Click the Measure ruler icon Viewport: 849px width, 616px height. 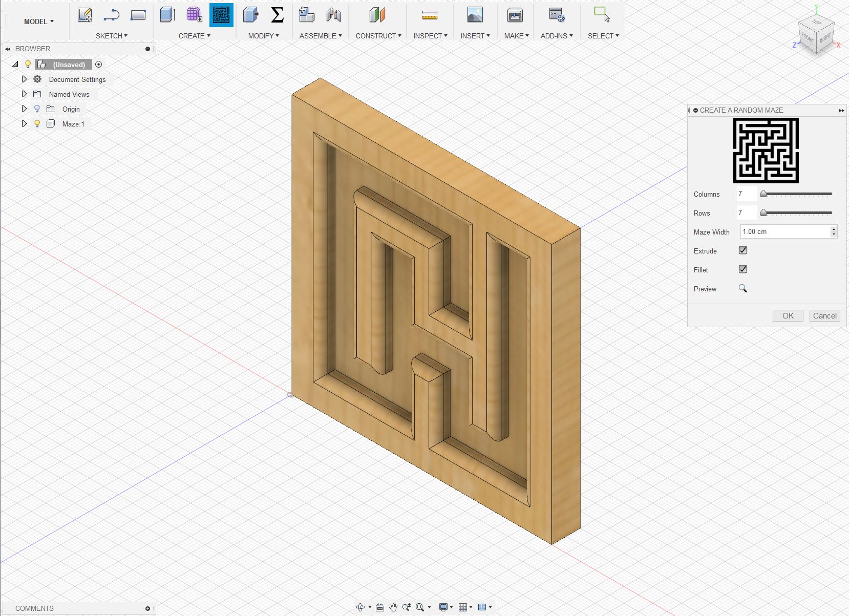click(430, 15)
